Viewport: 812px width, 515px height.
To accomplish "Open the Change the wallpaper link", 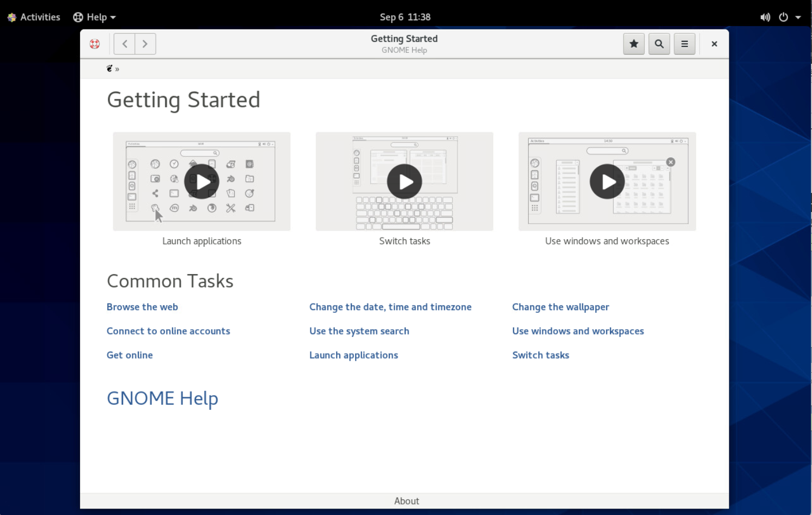I will [x=561, y=307].
